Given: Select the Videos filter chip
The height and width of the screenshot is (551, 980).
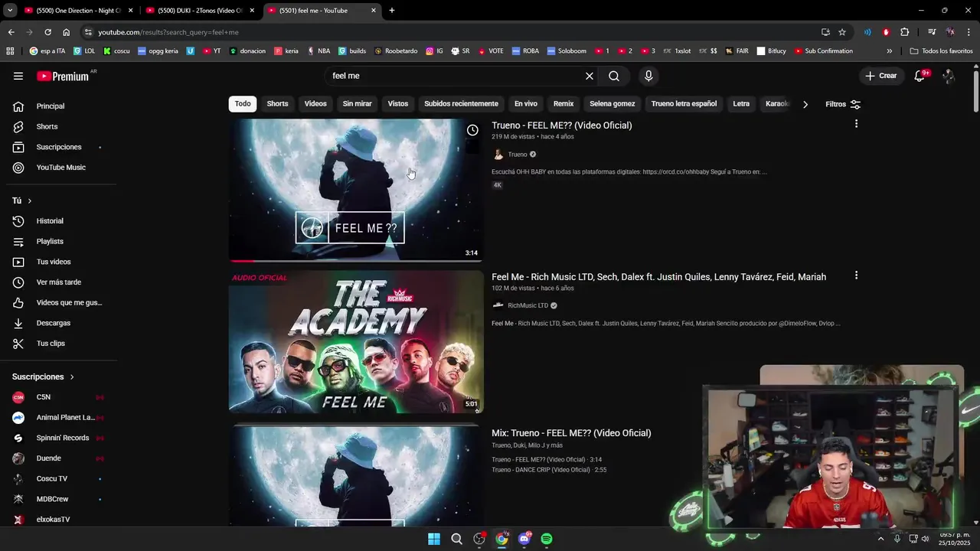Looking at the screenshot, I should pyautogui.click(x=315, y=103).
